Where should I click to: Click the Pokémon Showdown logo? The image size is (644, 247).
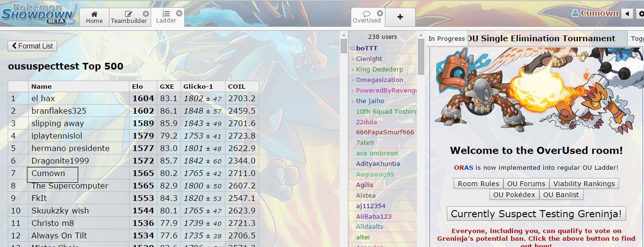click(x=38, y=13)
